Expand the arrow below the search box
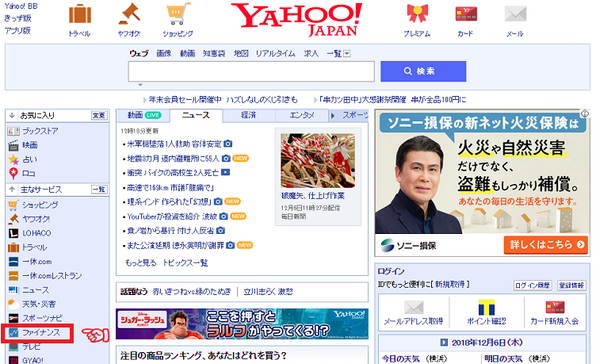The height and width of the screenshot is (364, 600). point(140,85)
